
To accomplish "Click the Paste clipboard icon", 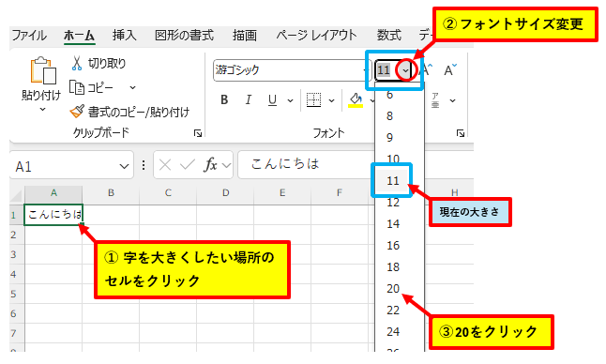I will click(x=42, y=70).
